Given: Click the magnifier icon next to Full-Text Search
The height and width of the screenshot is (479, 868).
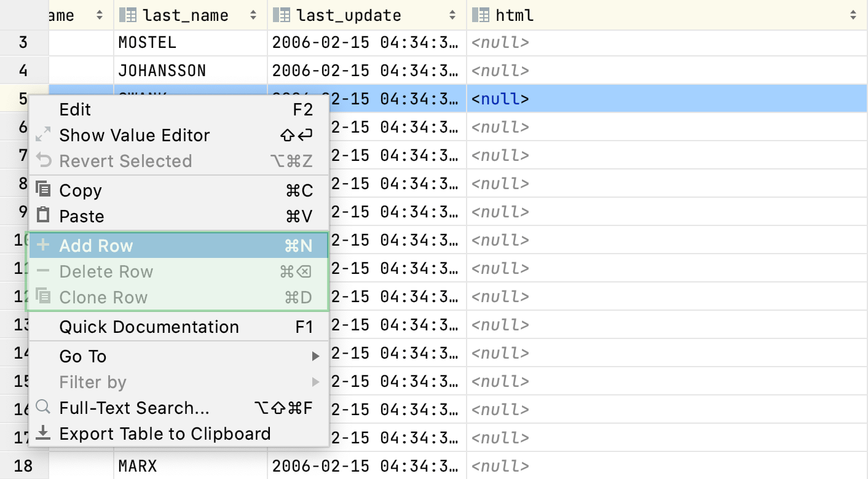Looking at the screenshot, I should (43, 408).
